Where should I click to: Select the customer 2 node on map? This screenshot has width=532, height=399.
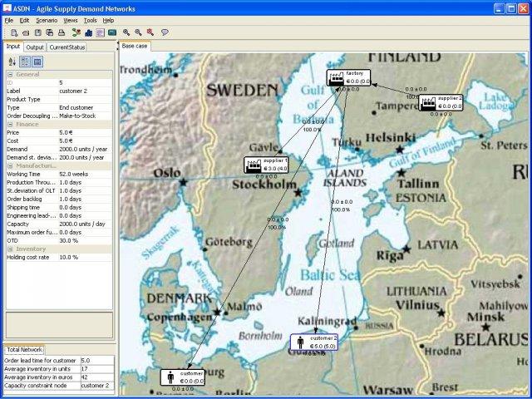click(314, 342)
